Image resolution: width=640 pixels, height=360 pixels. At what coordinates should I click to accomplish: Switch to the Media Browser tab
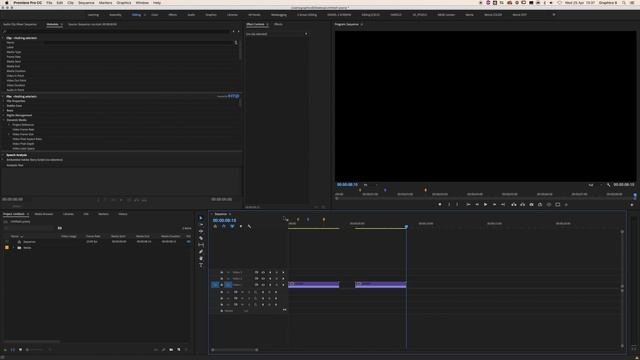[x=44, y=214]
